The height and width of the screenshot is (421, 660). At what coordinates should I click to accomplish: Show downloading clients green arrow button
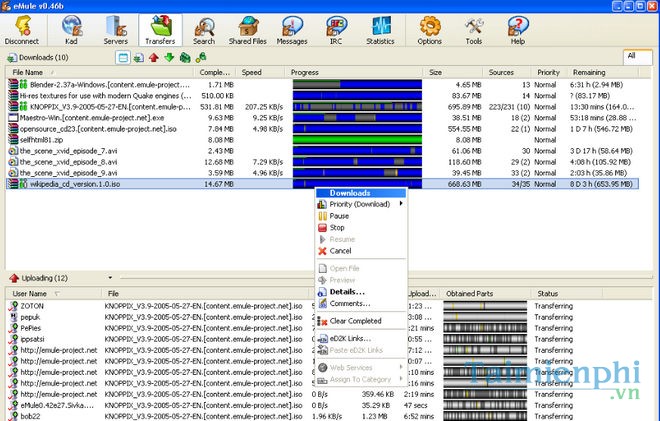(169, 58)
